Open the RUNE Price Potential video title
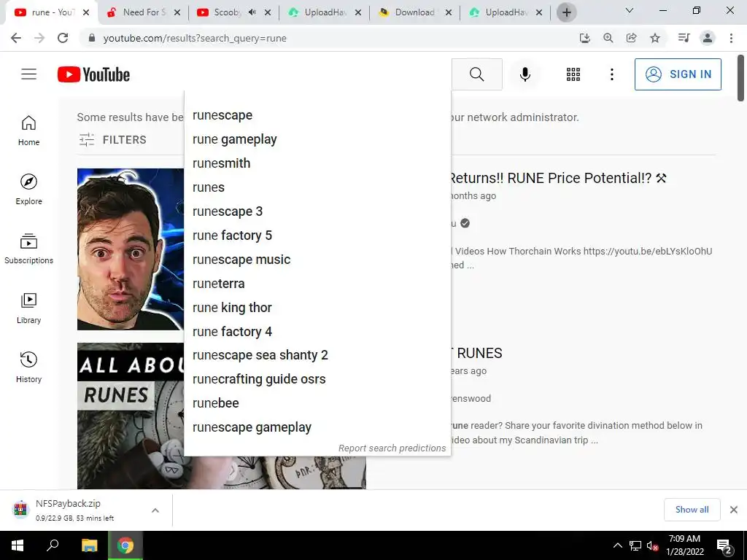Image resolution: width=747 pixels, height=560 pixels. (557, 178)
